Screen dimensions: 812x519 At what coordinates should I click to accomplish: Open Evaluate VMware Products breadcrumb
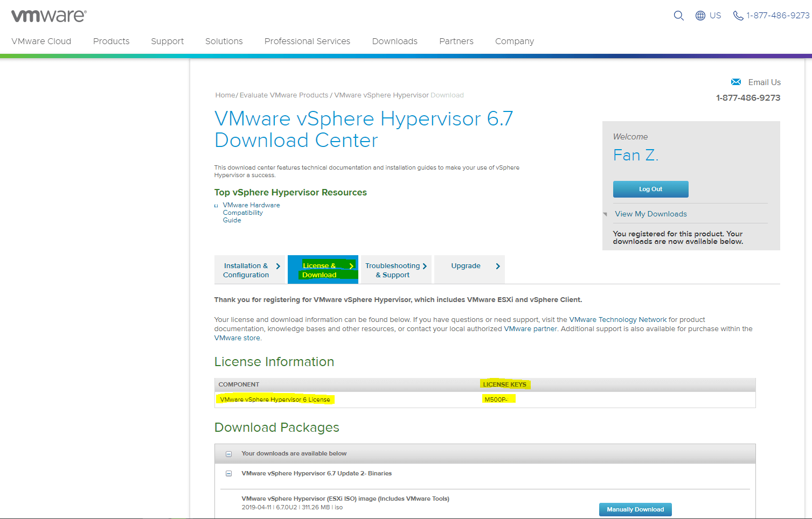coord(284,95)
